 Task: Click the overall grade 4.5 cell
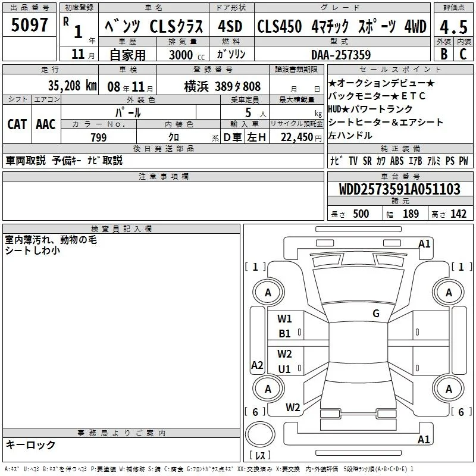coord(453,27)
